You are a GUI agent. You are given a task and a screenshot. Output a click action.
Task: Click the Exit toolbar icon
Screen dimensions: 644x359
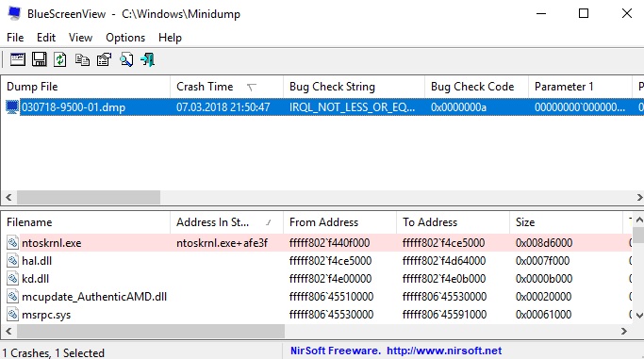(148, 60)
